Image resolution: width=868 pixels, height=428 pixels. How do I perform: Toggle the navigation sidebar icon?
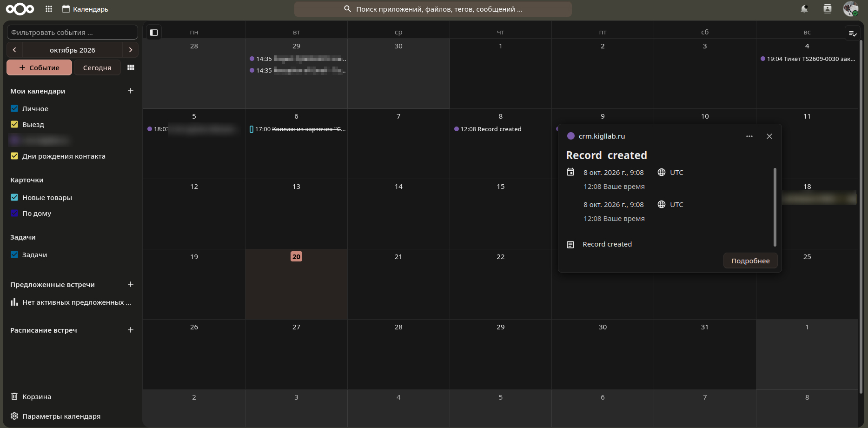pyautogui.click(x=154, y=32)
